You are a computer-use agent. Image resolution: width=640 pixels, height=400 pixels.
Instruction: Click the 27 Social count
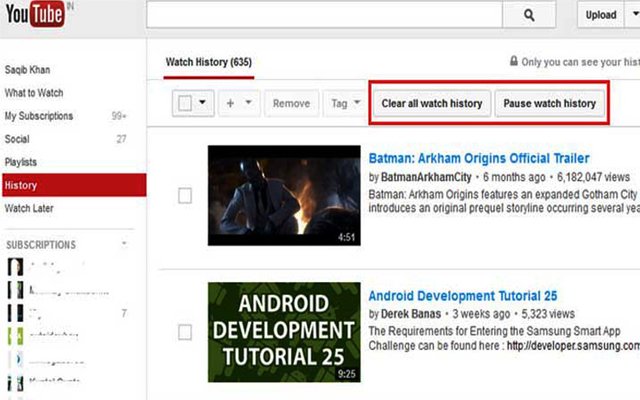click(x=121, y=139)
